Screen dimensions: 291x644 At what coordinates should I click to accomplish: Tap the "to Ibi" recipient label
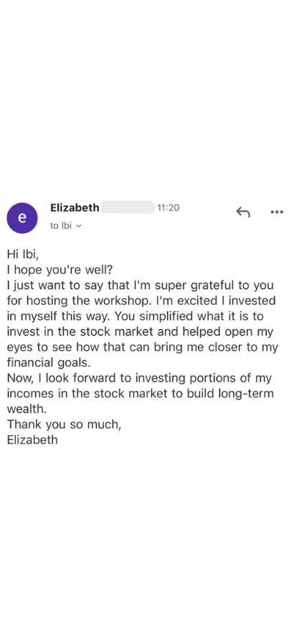61,225
